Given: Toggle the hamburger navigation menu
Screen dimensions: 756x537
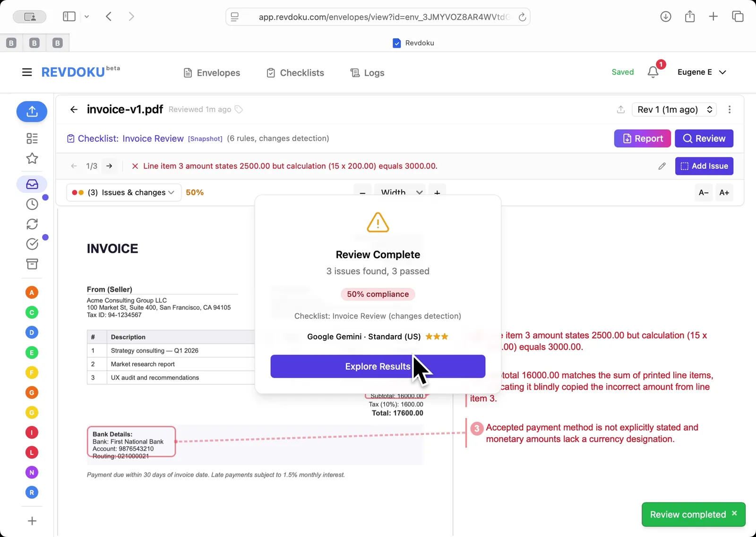Looking at the screenshot, I should point(26,72).
